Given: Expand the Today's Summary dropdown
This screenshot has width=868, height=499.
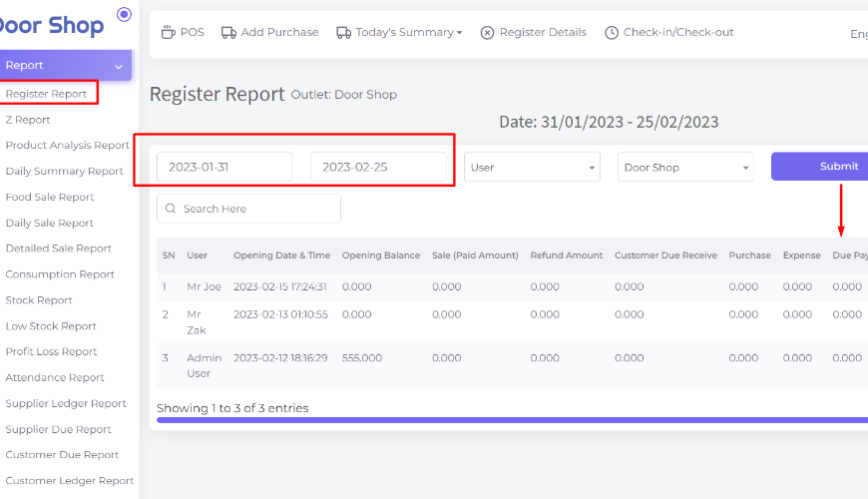Looking at the screenshot, I should tap(409, 32).
